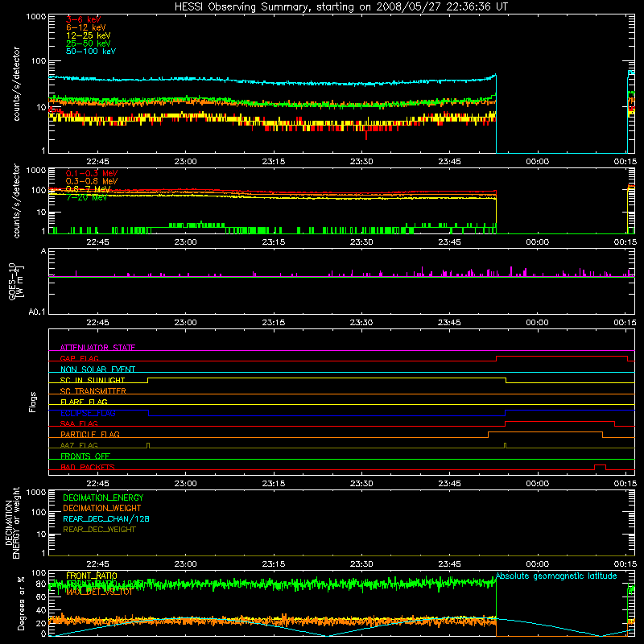Pick the AAZ_FLAG label
Viewport: 644px width, 644px height.
[79, 445]
